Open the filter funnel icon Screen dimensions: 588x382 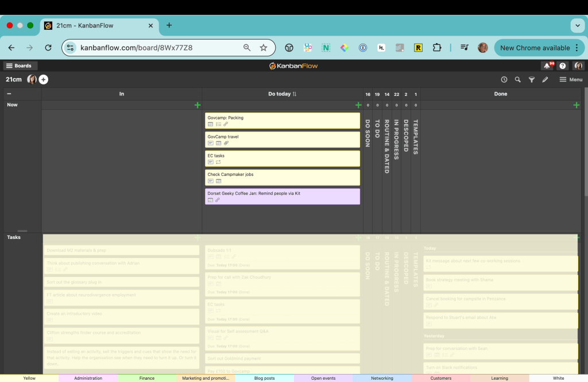[531, 79]
